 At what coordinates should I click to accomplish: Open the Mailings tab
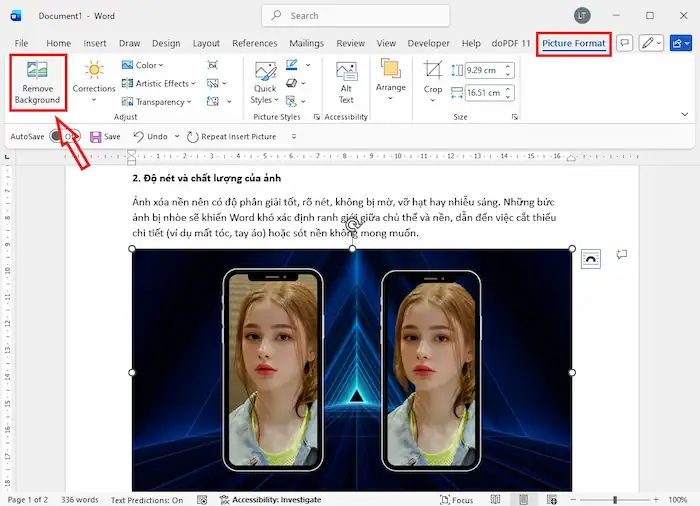coord(306,43)
